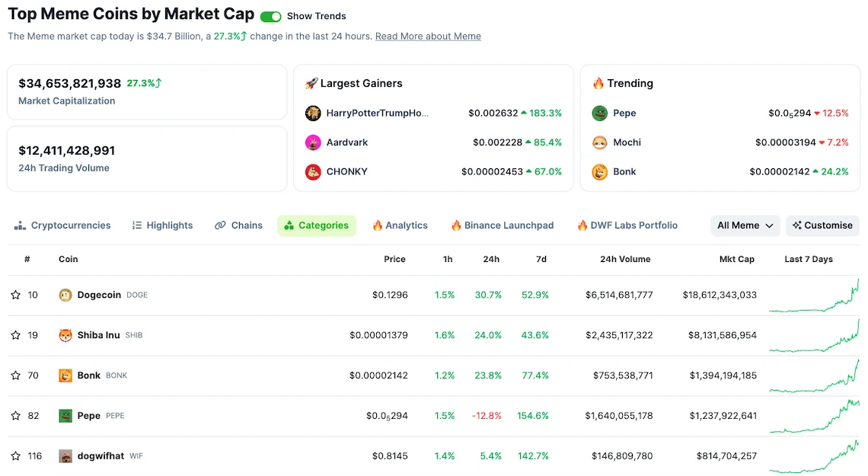
Task: Click the Aardvark coin icon
Action: point(313,142)
